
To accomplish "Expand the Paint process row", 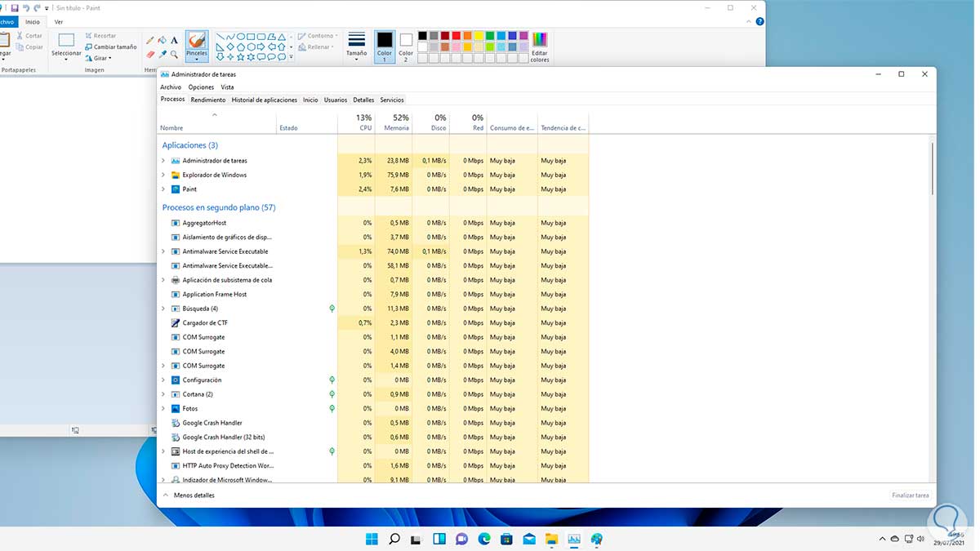I will click(x=163, y=189).
